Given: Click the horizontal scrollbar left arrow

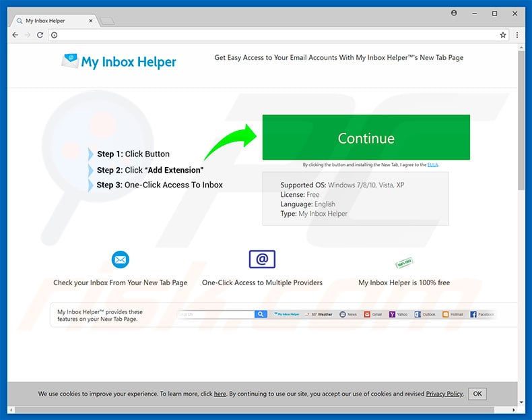Looking at the screenshot, I should [x=11, y=410].
